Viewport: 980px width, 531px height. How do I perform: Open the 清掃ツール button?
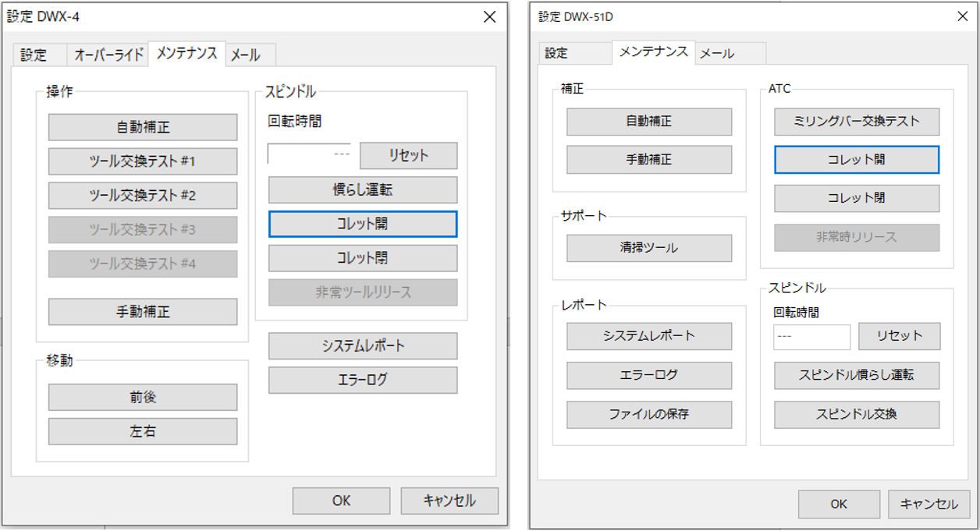tap(649, 248)
